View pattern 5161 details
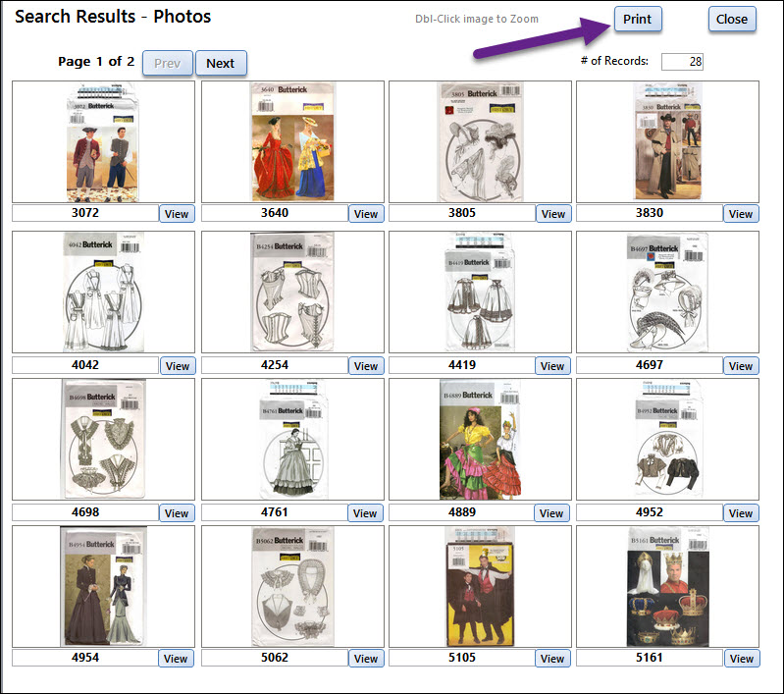The image size is (784, 694). point(742,659)
